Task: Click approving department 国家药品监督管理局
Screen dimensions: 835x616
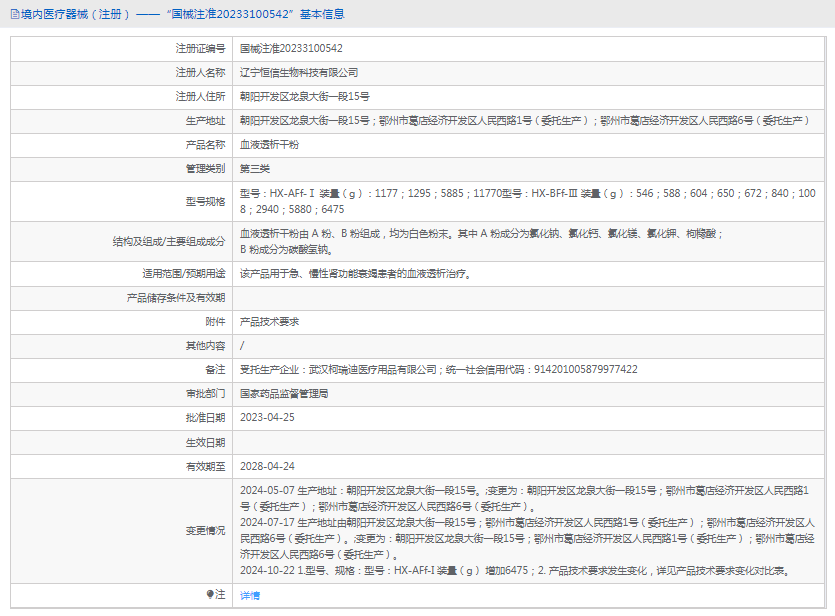Action: [284, 393]
